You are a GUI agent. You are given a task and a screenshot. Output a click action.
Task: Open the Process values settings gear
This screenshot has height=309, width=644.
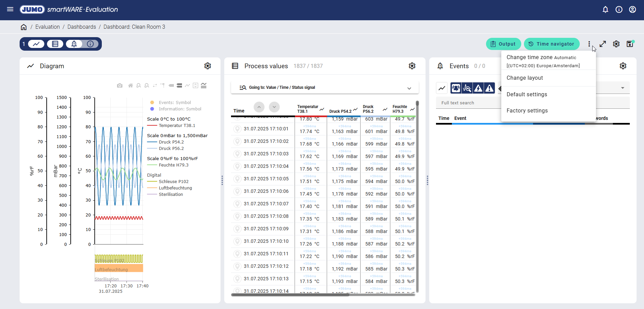(x=412, y=66)
